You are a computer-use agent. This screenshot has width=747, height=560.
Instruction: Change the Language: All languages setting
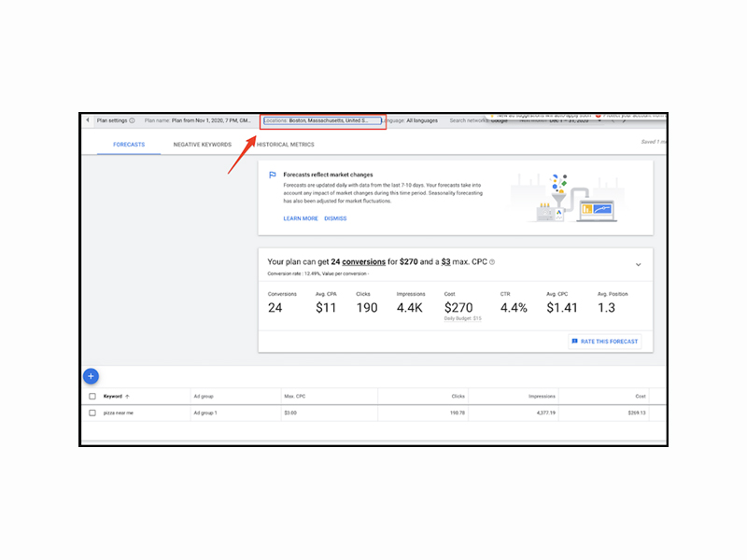(409, 120)
